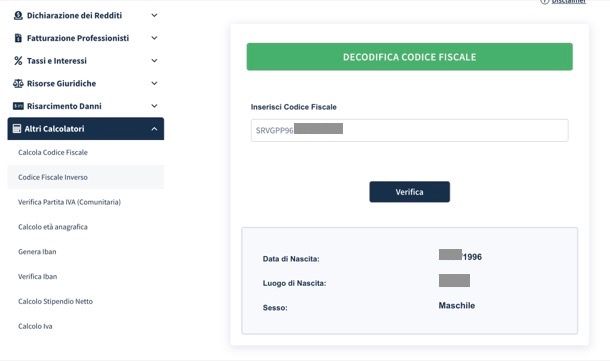Click the Verifica button
610x361 pixels.
point(410,192)
